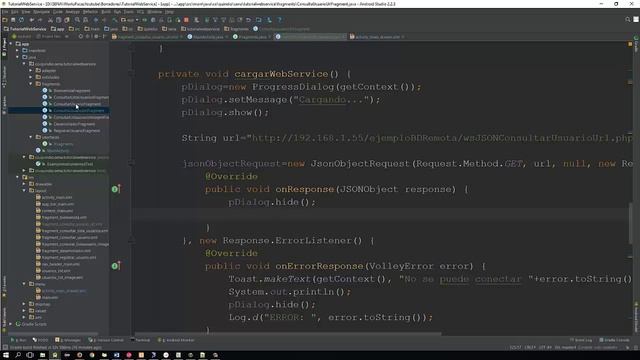This screenshot has width=640, height=360.
Task: Click the cargarWebService method name
Action: tap(281, 74)
